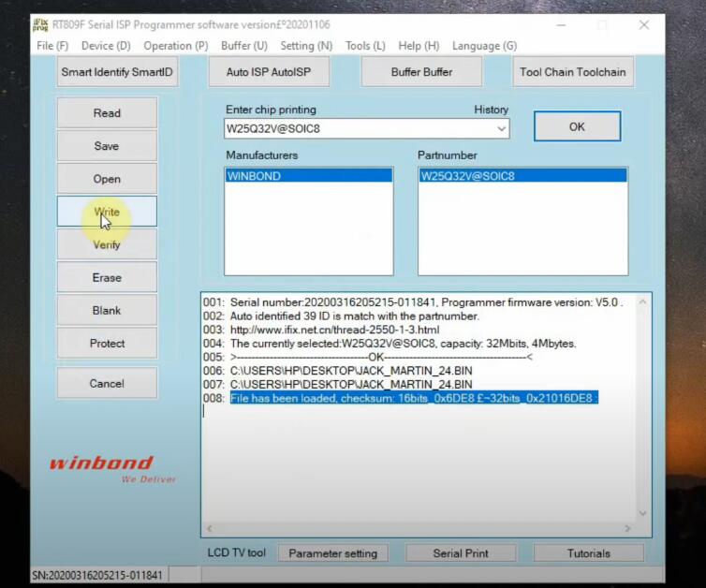Open the Tools (L) menu
Screen dimensions: 706x588
click(365, 46)
